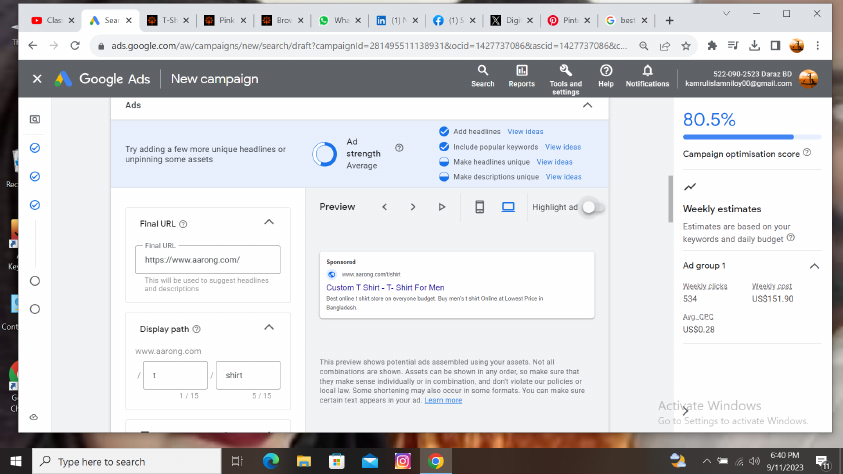The image size is (843, 474).
Task: Open Ad strength help tooltip
Action: point(399,148)
